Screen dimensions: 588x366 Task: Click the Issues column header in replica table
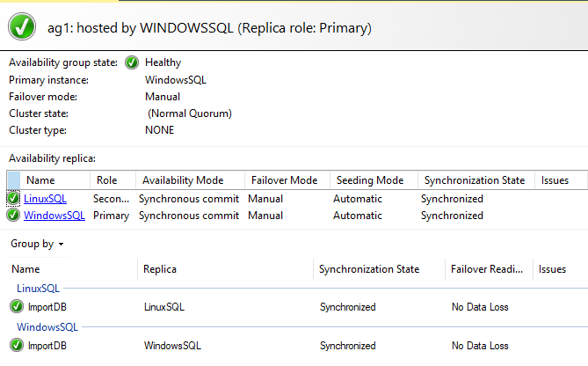[x=555, y=180]
